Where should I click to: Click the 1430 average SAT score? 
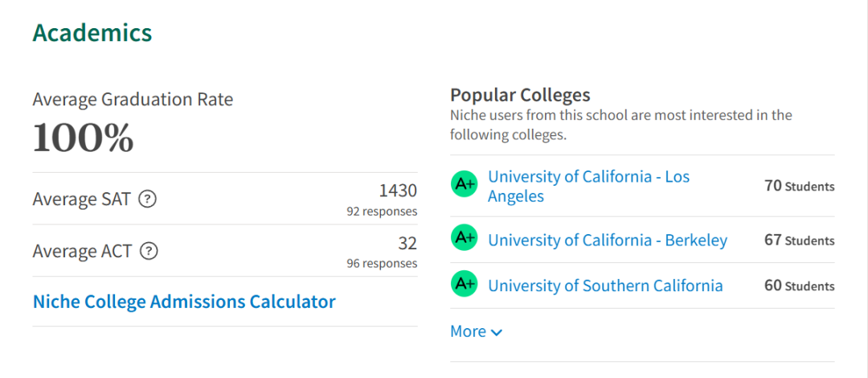pyautogui.click(x=398, y=191)
